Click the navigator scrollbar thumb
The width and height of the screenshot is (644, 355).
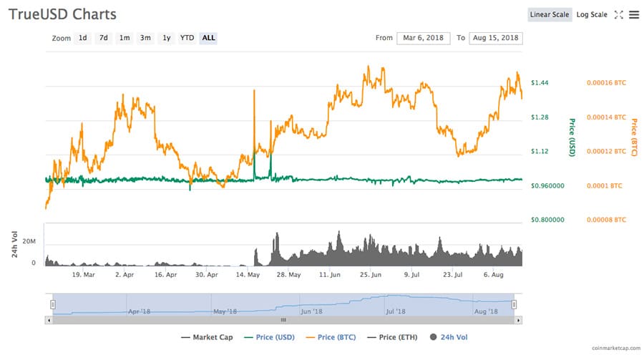point(283,320)
